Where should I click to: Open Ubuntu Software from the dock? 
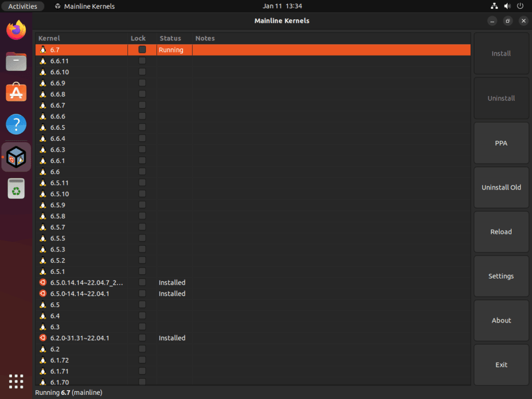(x=16, y=92)
